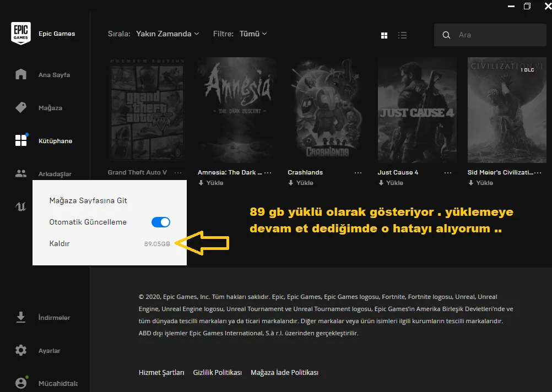Open Just Cause 4 options dots
Image resolution: width=552 pixels, height=392 pixels.
point(448,172)
